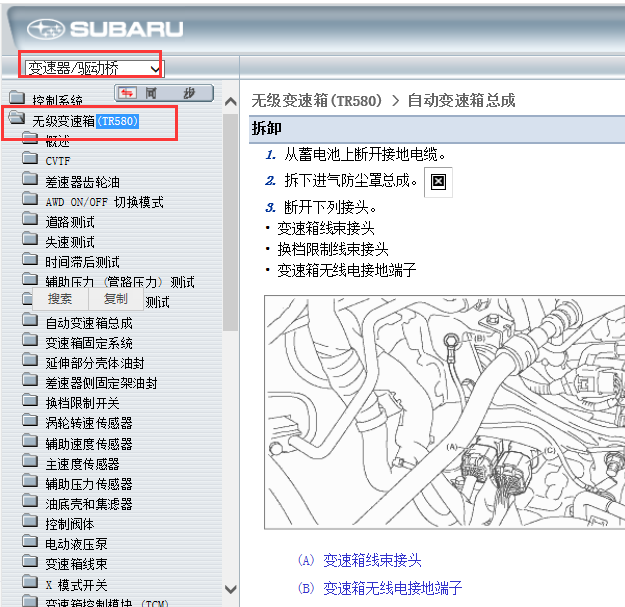
Task: Open the reference icon beside 拆下进气防尘罩总成
Action: [x=438, y=182]
